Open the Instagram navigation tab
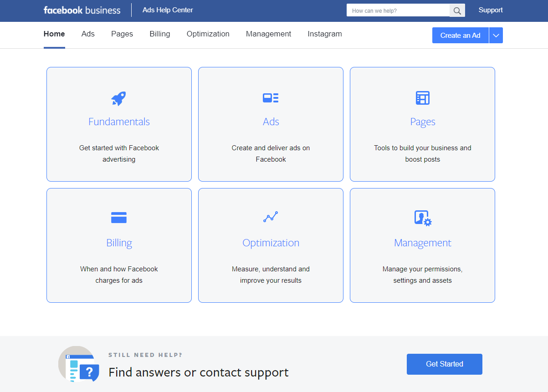548x392 pixels. click(325, 34)
